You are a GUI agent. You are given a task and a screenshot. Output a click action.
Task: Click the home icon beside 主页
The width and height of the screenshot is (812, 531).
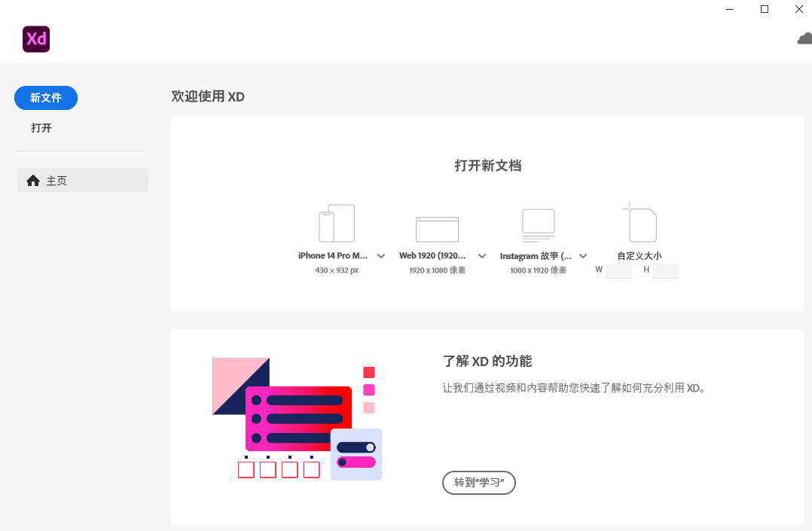33,180
